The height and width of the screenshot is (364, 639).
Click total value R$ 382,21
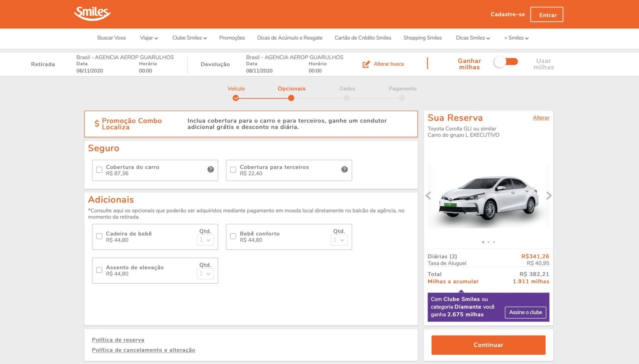(x=534, y=274)
